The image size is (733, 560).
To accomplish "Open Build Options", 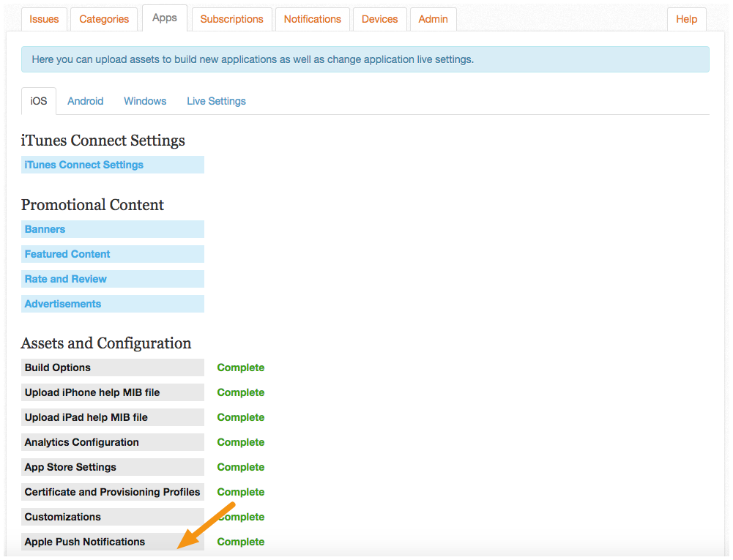I will [x=113, y=367].
